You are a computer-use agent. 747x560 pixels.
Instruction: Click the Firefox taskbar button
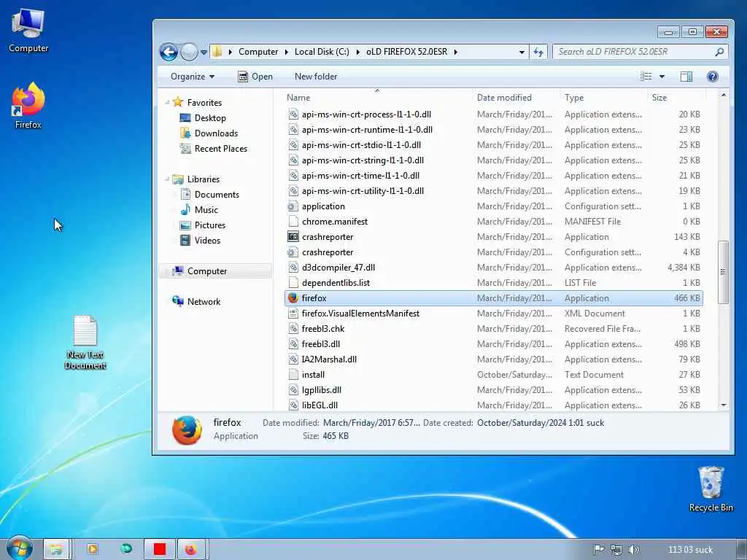click(191, 550)
